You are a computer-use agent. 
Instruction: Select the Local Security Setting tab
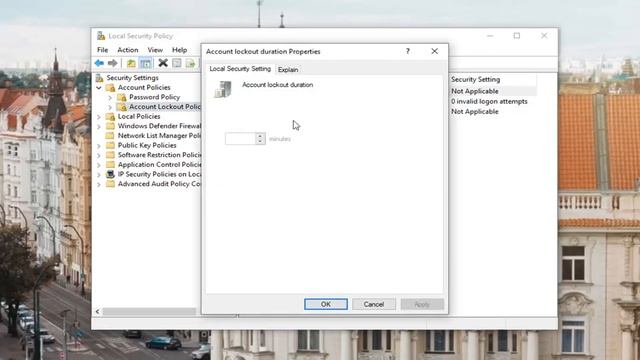[240, 69]
